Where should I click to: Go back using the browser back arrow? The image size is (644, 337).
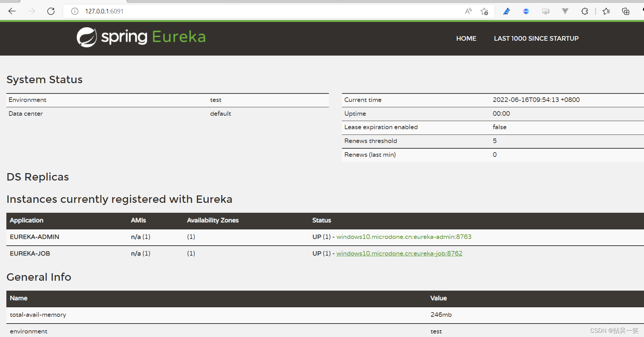tap(12, 11)
